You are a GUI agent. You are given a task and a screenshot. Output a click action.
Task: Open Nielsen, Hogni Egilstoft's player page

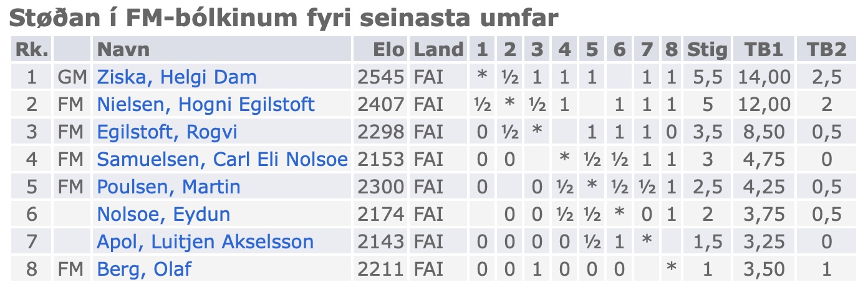[x=206, y=105]
